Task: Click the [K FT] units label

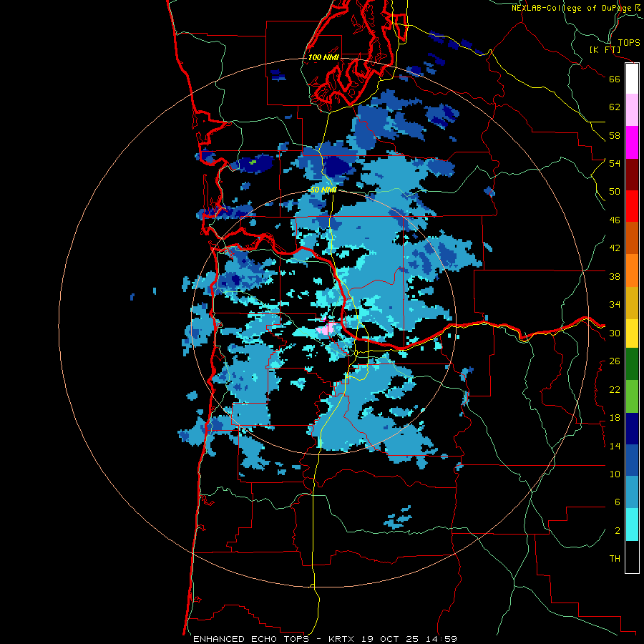Action: [605, 49]
